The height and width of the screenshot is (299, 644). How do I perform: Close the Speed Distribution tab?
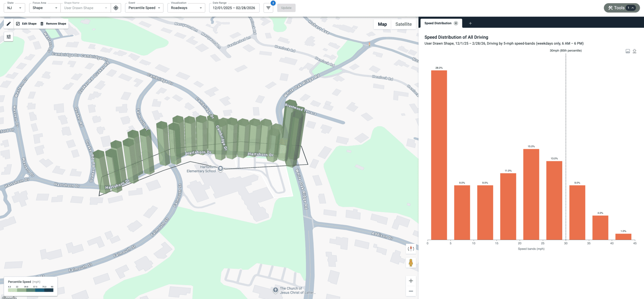(x=456, y=23)
